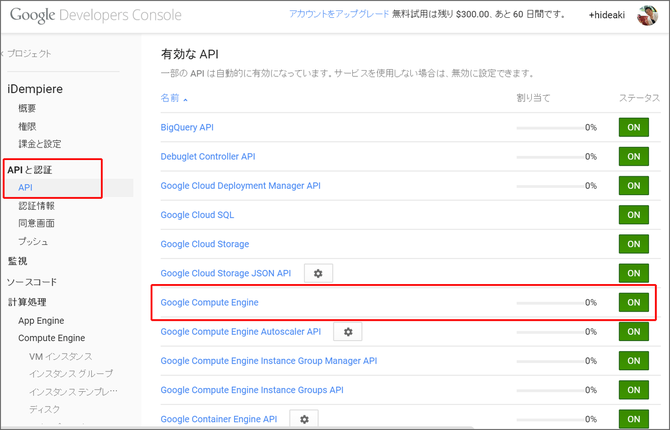Screen dimensions: 670x430
Task: Open Google Cloud Storage JSON API link
Action: pyautogui.click(x=226, y=273)
